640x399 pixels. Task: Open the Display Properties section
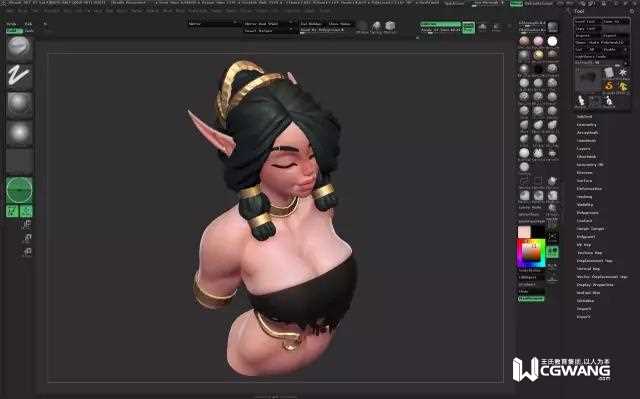[x=595, y=285]
